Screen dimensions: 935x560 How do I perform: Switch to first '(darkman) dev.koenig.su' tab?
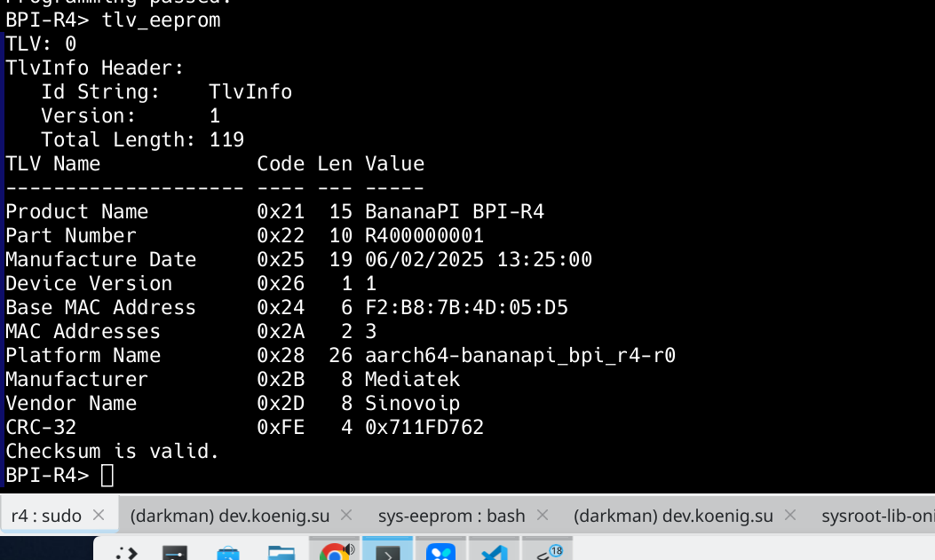230,516
